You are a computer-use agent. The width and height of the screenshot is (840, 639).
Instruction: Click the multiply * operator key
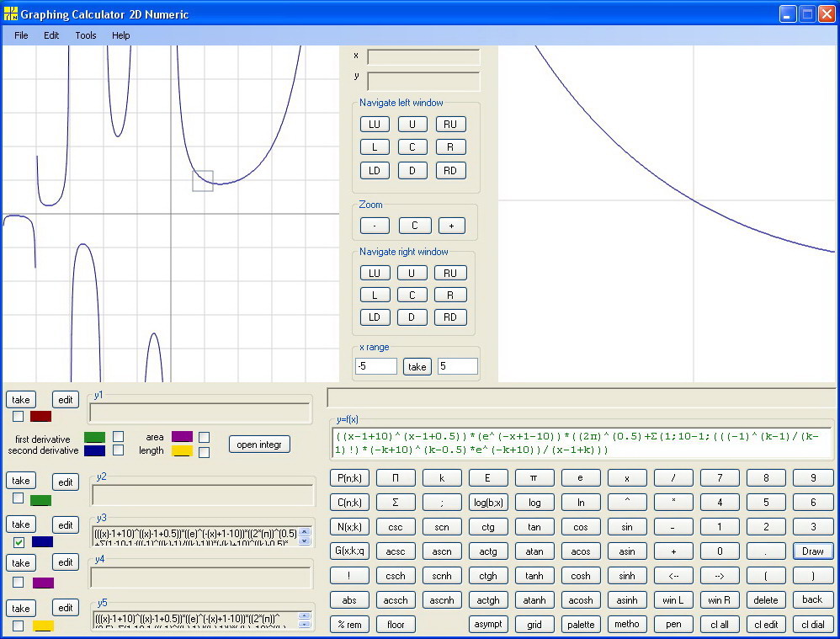pos(673,503)
